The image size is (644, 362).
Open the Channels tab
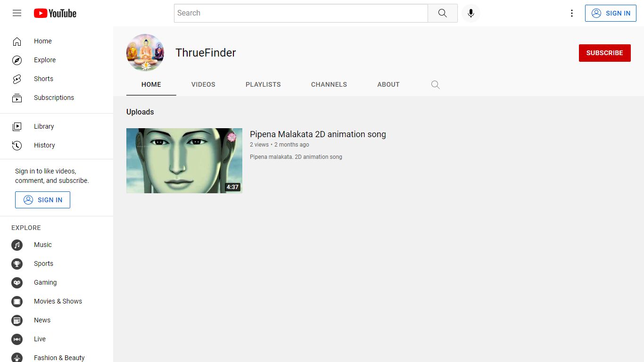[x=329, y=85]
